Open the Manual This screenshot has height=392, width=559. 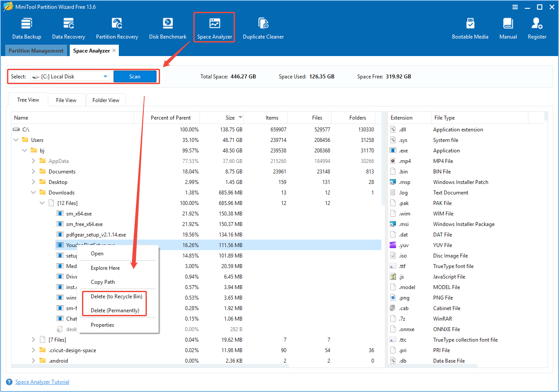(508, 27)
